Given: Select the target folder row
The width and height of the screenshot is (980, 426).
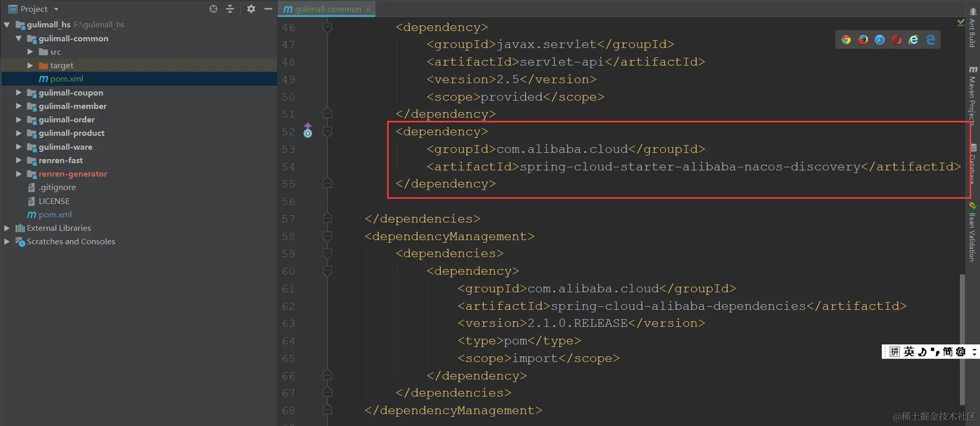Looking at the screenshot, I should point(139,65).
